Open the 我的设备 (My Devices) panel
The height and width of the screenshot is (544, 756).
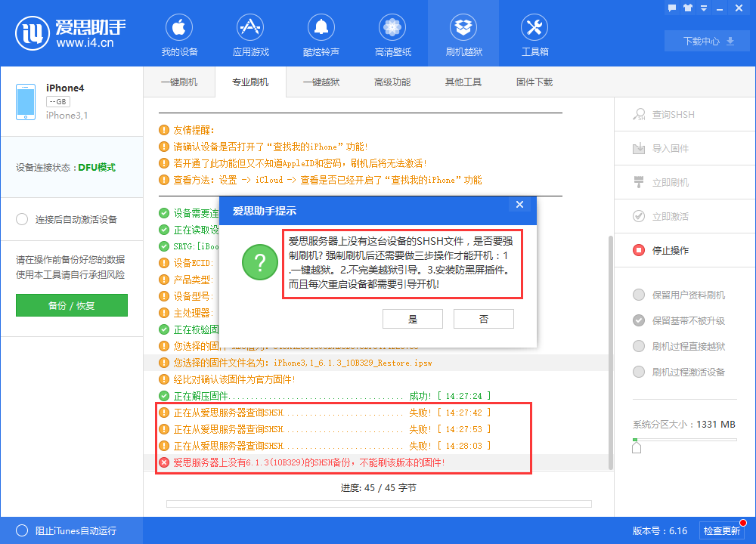point(178,34)
